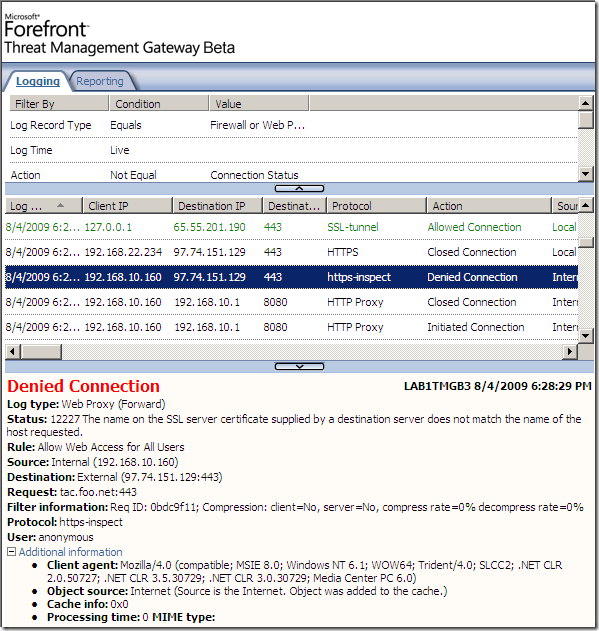Click client IP 127.0.0.1 cell
599x631 pixels.
coord(108,227)
